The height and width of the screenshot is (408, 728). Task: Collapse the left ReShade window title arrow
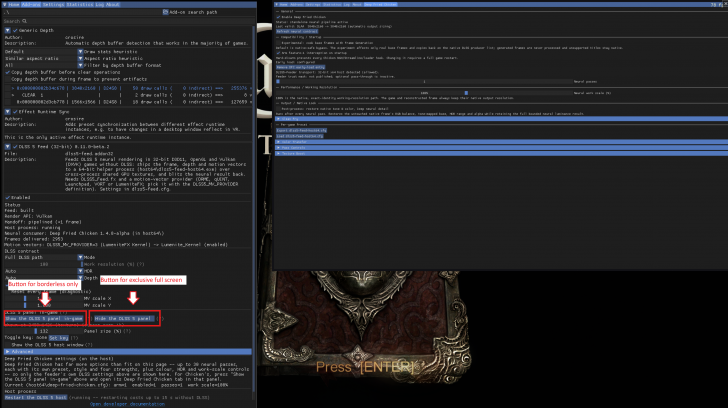tap(4, 4)
